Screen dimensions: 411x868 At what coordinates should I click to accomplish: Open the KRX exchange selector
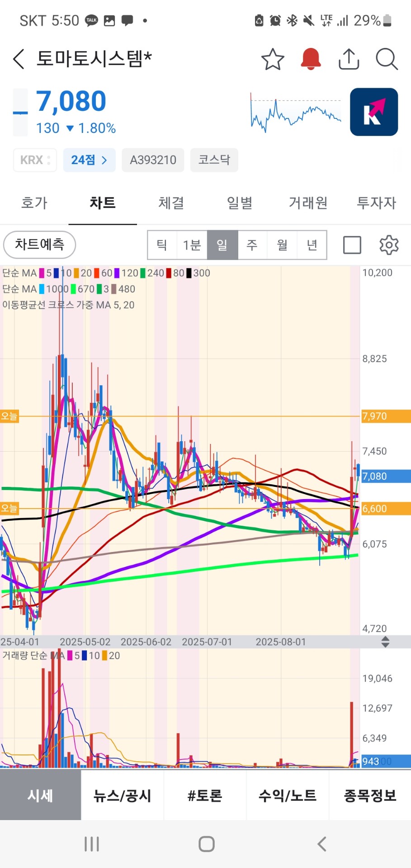click(35, 160)
